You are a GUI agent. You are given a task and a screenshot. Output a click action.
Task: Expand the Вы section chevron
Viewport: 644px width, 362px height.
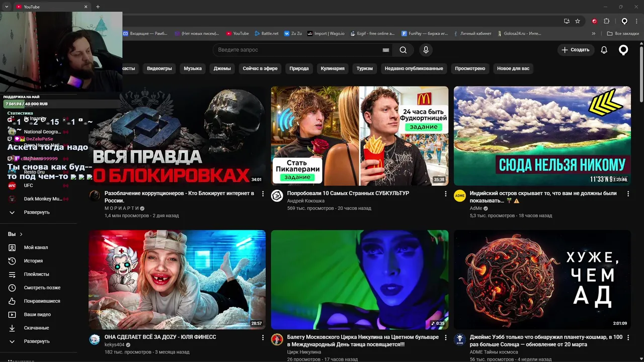21,234
